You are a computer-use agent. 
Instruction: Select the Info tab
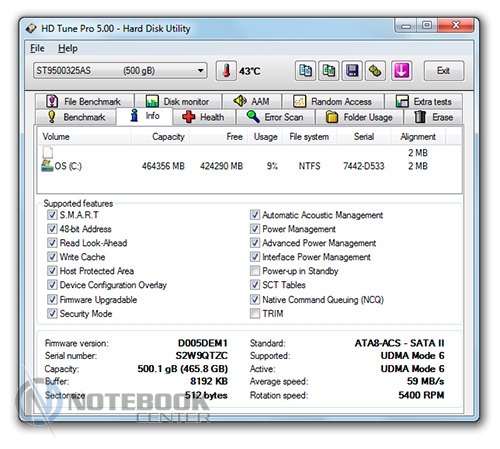(x=144, y=116)
